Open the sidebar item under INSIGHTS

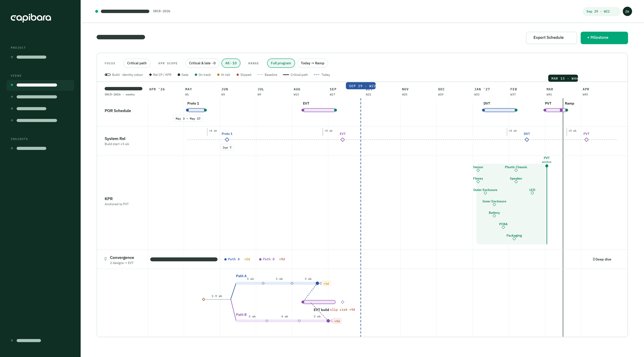(x=31, y=148)
